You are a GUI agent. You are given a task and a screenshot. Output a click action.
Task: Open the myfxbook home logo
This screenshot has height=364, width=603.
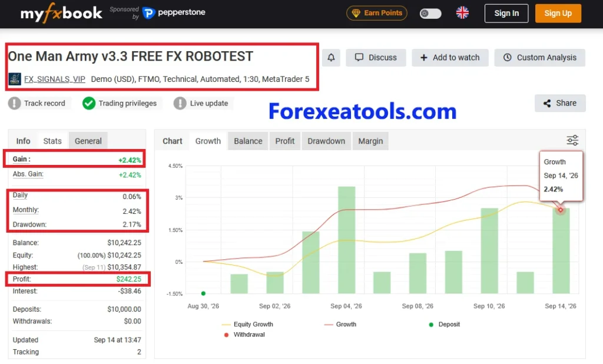[x=61, y=13]
